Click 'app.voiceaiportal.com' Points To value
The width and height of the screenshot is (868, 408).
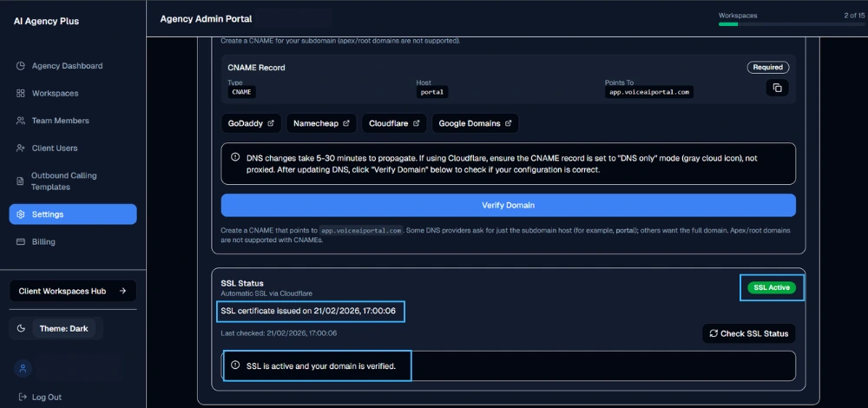(x=648, y=92)
